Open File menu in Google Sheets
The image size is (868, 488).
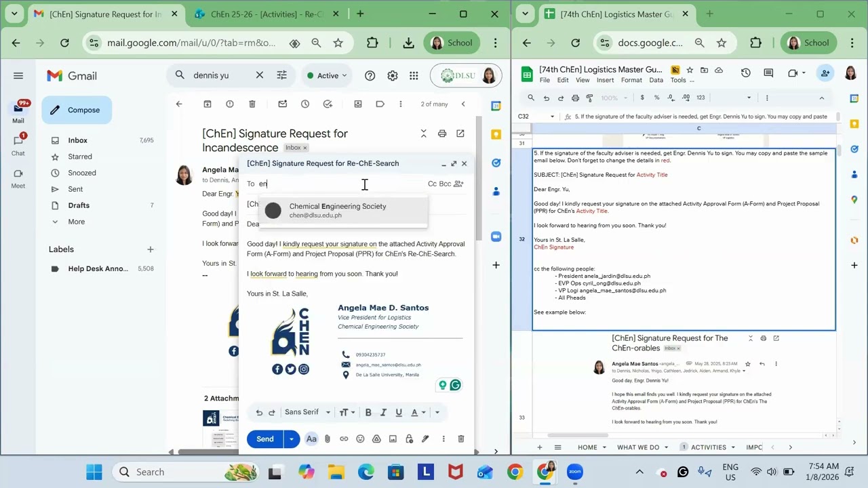click(545, 80)
